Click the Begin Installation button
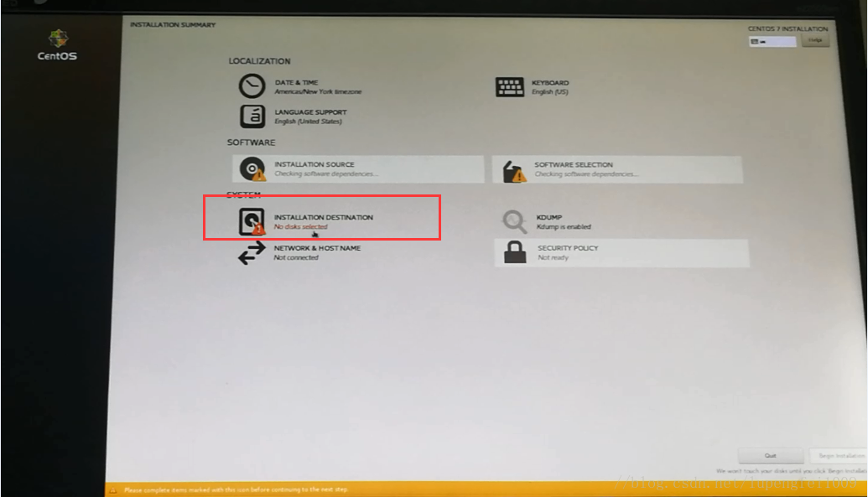 839,455
